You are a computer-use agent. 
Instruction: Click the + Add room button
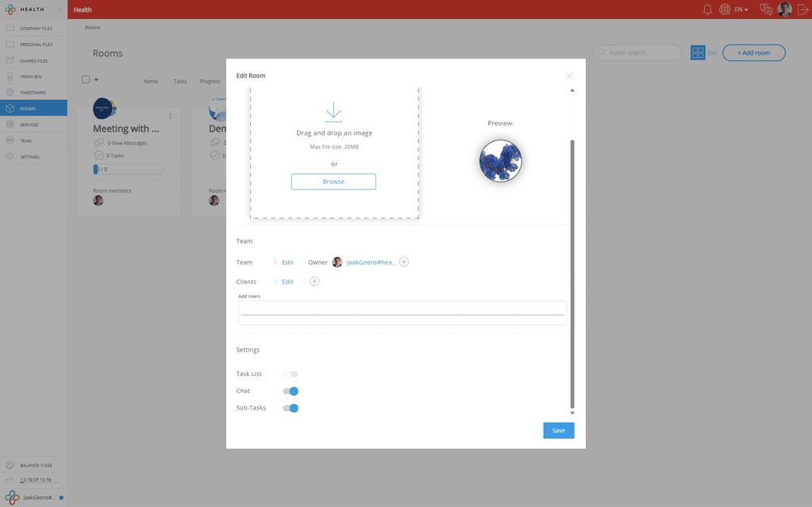click(753, 53)
